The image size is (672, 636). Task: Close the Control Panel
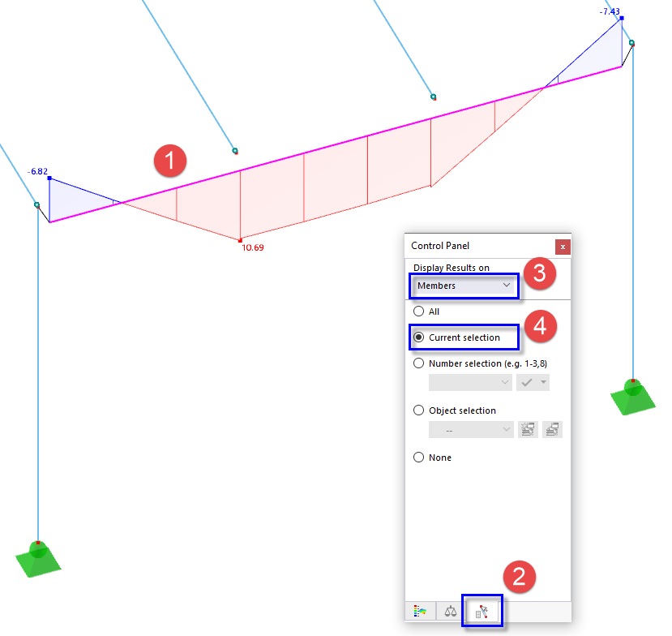(x=563, y=247)
